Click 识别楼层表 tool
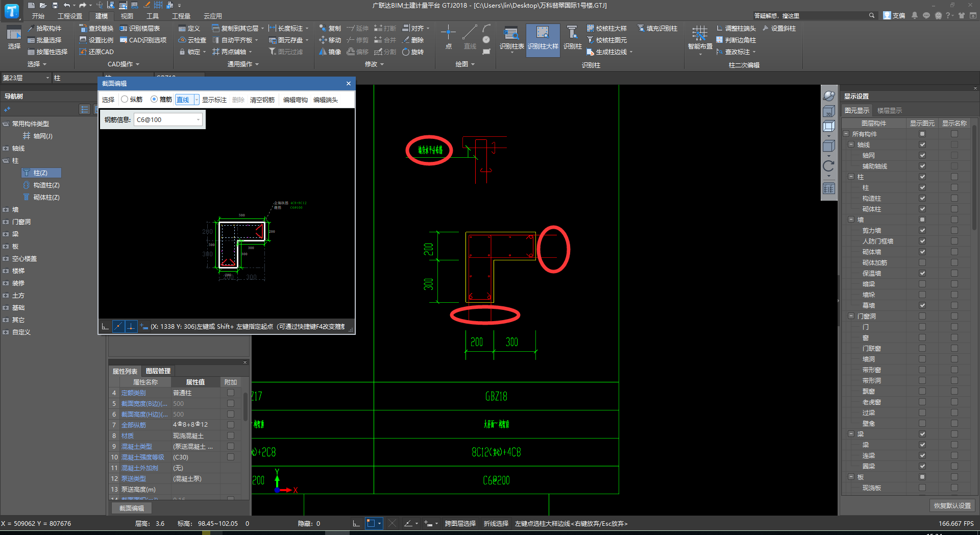The height and width of the screenshot is (535, 980). tap(140, 29)
